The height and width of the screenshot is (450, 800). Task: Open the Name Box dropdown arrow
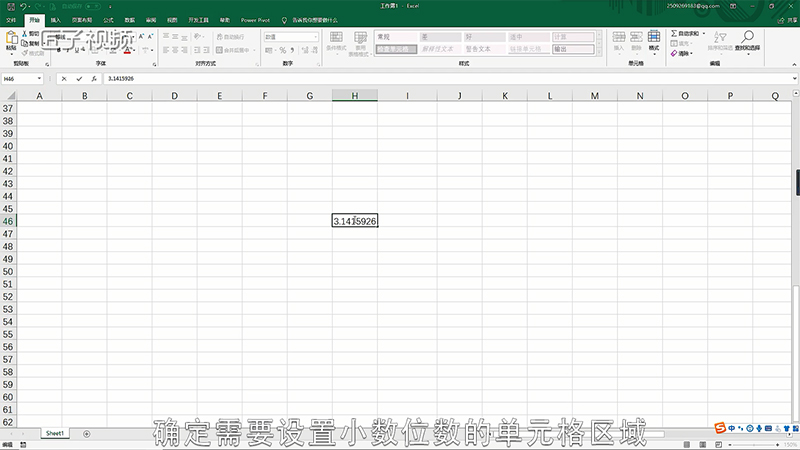39,79
